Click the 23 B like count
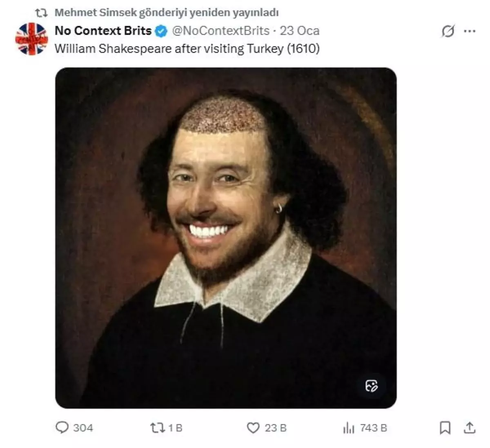The height and width of the screenshot is (448, 490). click(276, 428)
